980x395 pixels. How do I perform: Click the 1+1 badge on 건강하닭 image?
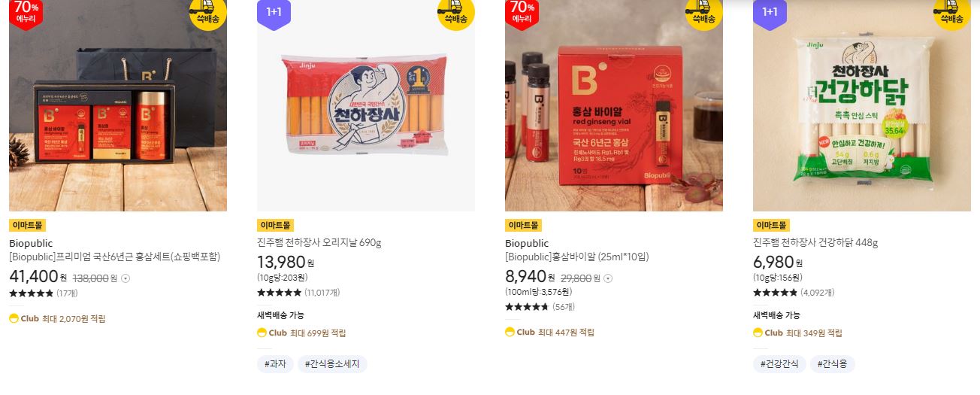coord(770,12)
